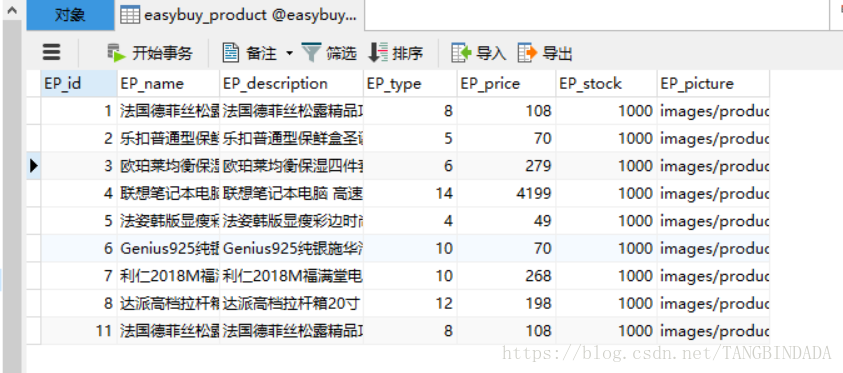Select the EP_id cell with value 4
The image size is (843, 373).
(79, 193)
